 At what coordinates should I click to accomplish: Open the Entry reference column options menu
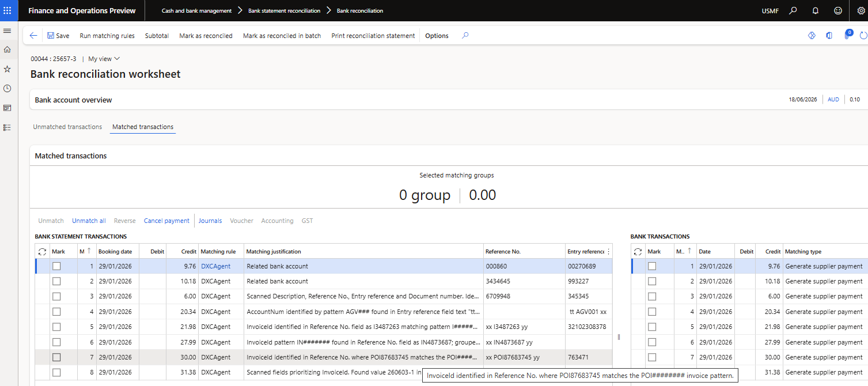point(608,252)
